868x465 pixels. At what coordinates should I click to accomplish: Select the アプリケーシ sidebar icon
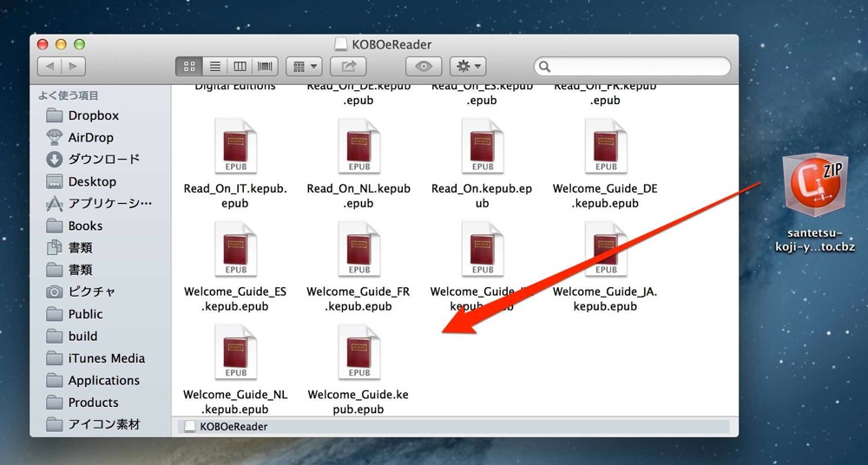[54, 204]
